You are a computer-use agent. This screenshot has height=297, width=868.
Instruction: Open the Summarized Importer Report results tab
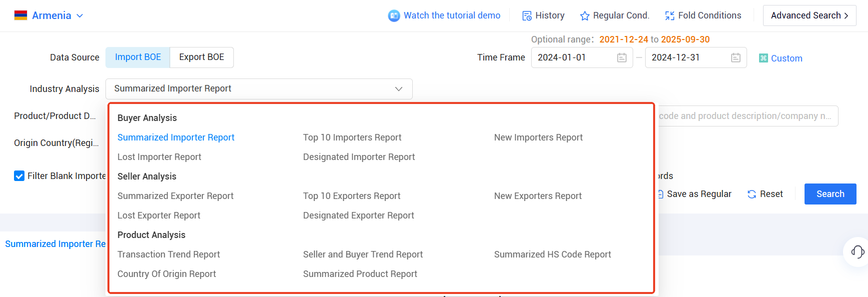(x=55, y=244)
